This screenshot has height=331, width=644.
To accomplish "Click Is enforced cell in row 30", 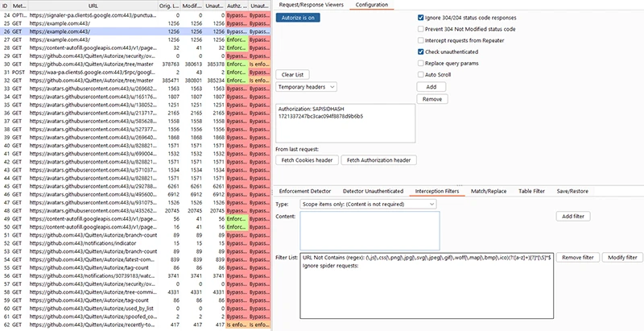I will [259, 64].
